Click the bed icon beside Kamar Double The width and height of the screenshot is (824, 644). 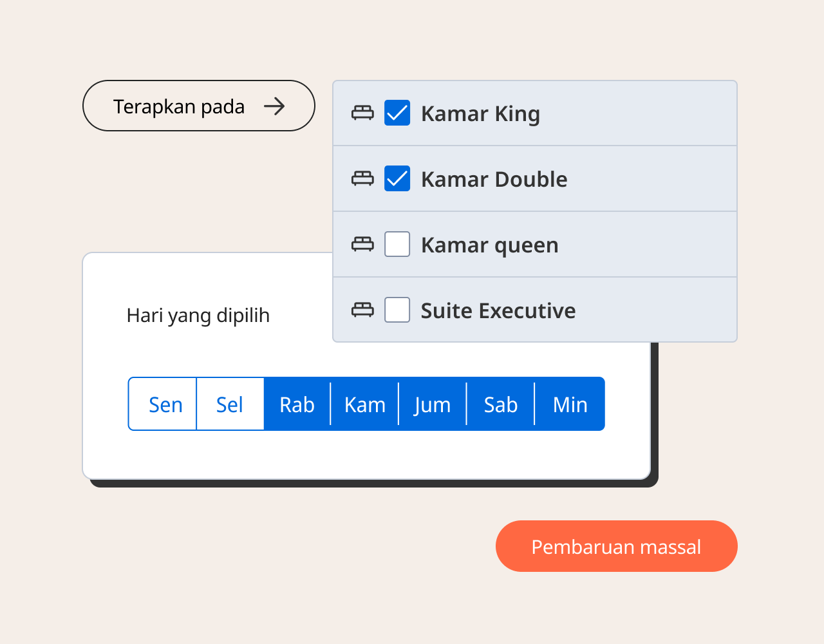click(362, 179)
